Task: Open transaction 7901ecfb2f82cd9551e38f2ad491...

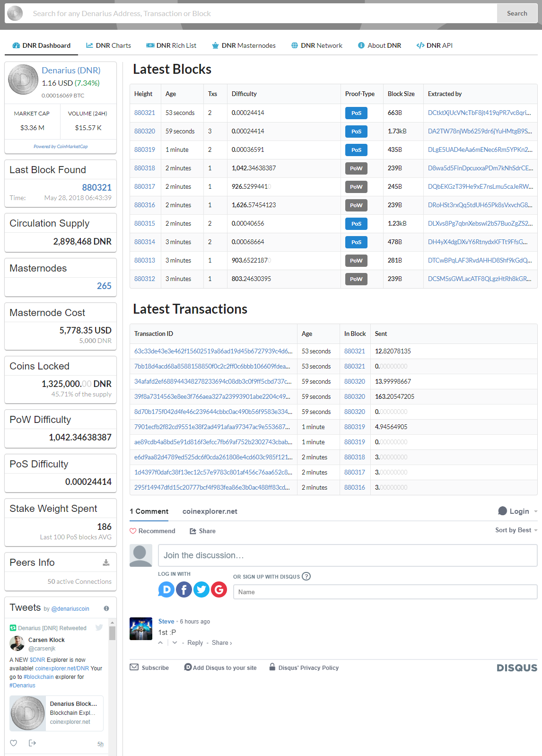Action: [212, 427]
